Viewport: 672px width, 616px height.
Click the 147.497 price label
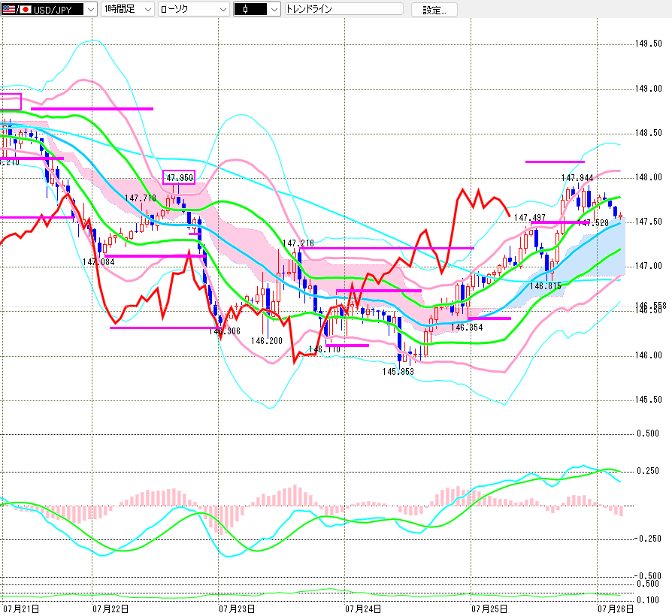pos(530,218)
